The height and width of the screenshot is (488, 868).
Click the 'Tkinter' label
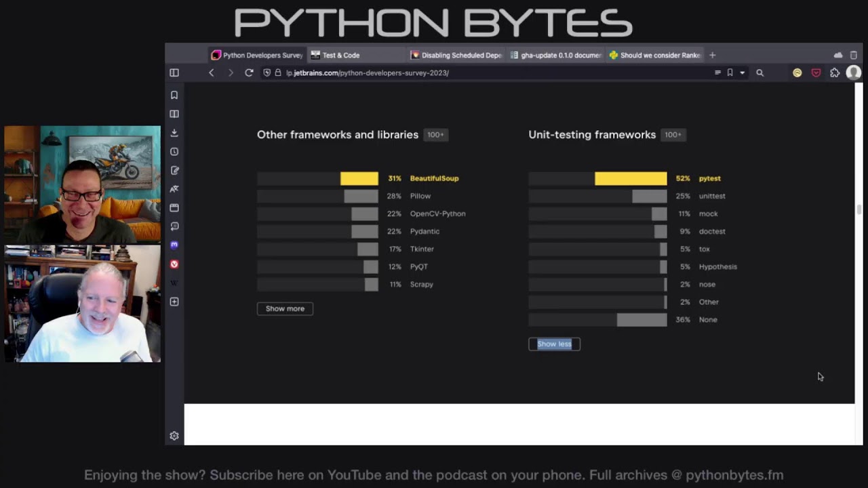(422, 249)
